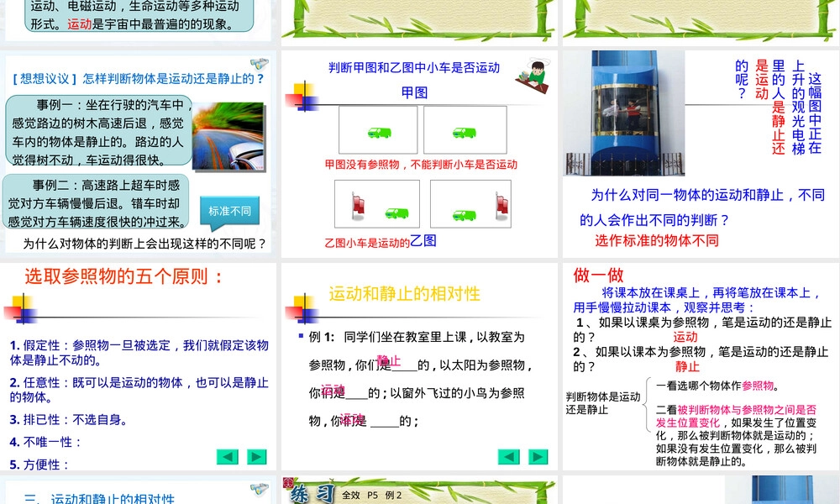Screen dimensions: 840x504
Task: Go forward using arrow on 五个原则 slide
Action: (256, 457)
